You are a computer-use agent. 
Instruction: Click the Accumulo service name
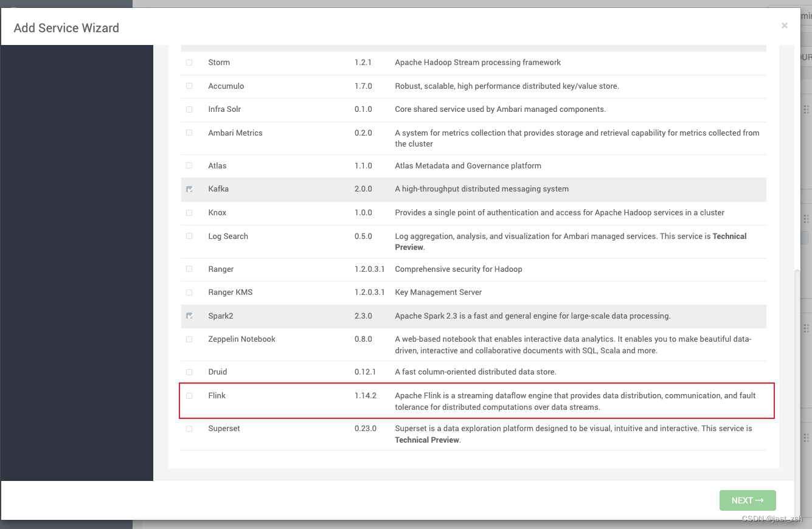tap(226, 86)
